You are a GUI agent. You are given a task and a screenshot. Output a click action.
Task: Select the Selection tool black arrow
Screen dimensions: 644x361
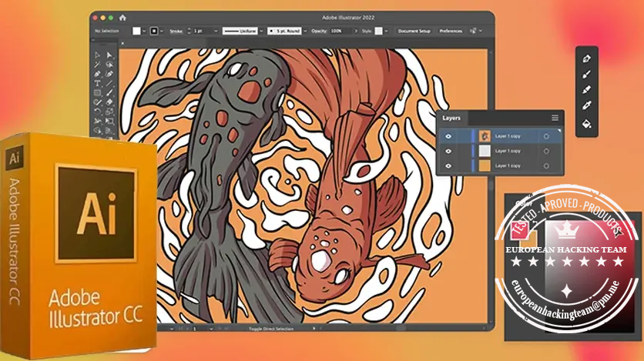pyautogui.click(x=97, y=55)
